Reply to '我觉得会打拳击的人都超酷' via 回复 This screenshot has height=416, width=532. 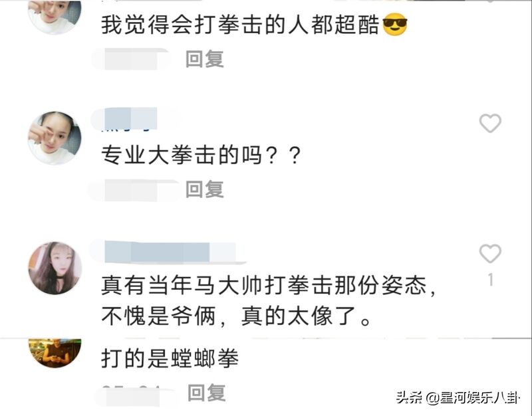(x=205, y=58)
